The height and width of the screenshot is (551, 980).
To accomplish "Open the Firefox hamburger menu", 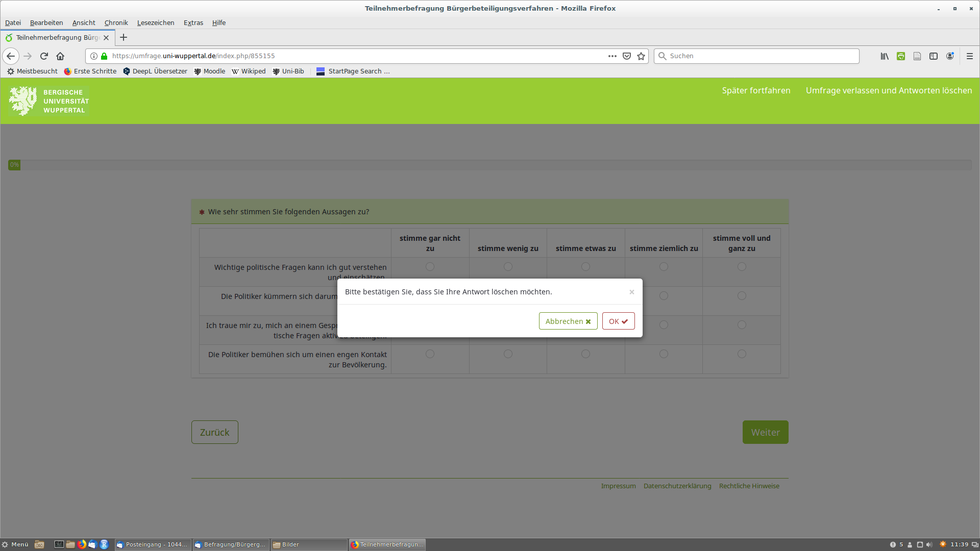I will (x=970, y=56).
